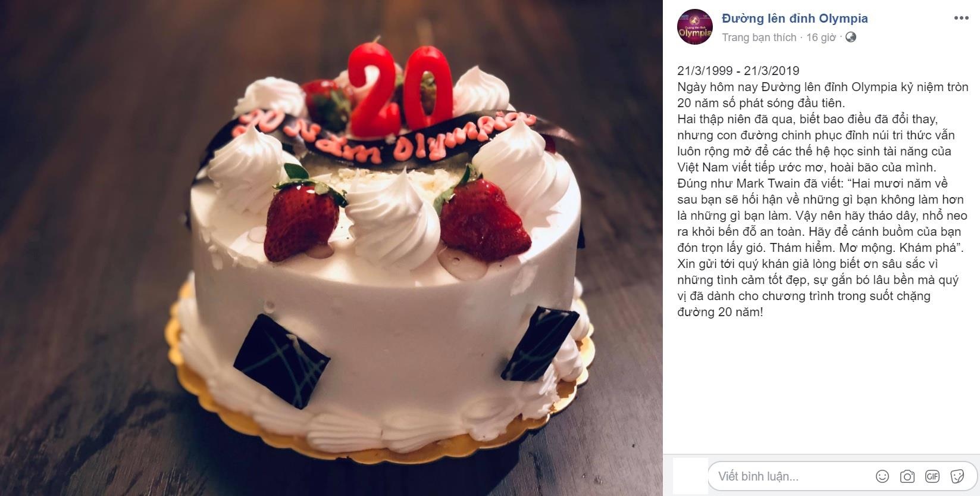The image size is (980, 496).
Task: Click the Trang bạn thích label
Action: (759, 38)
